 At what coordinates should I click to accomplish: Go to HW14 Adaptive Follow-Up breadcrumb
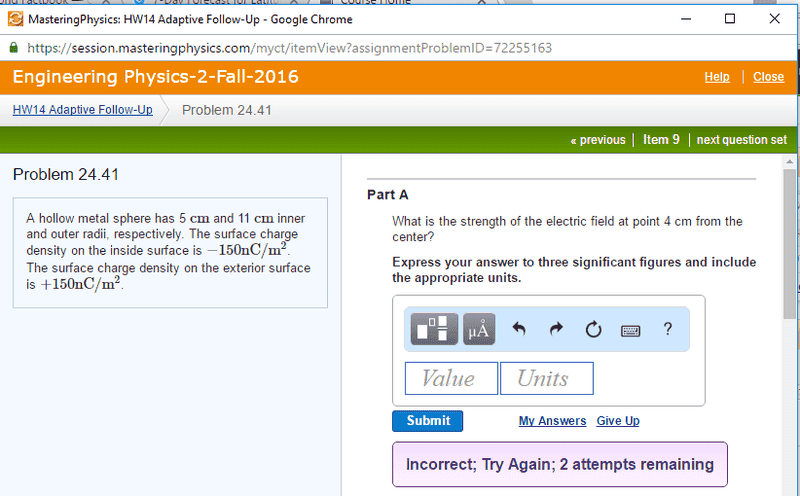83,110
